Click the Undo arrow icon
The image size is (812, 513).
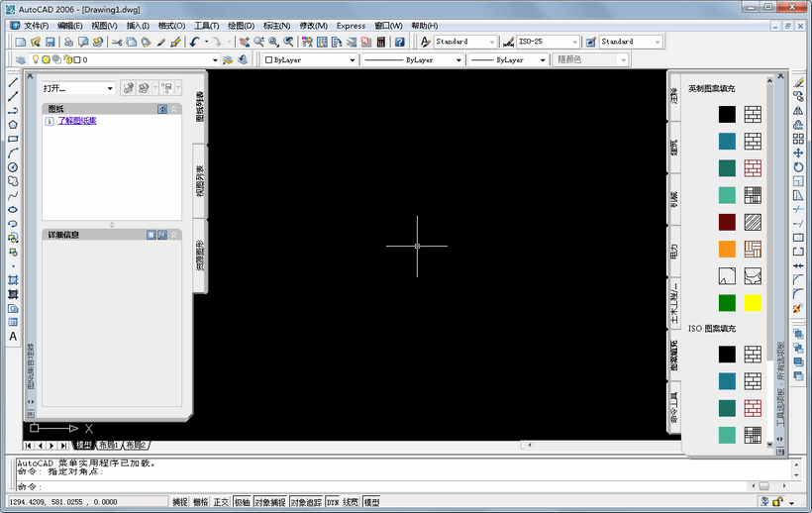194,43
